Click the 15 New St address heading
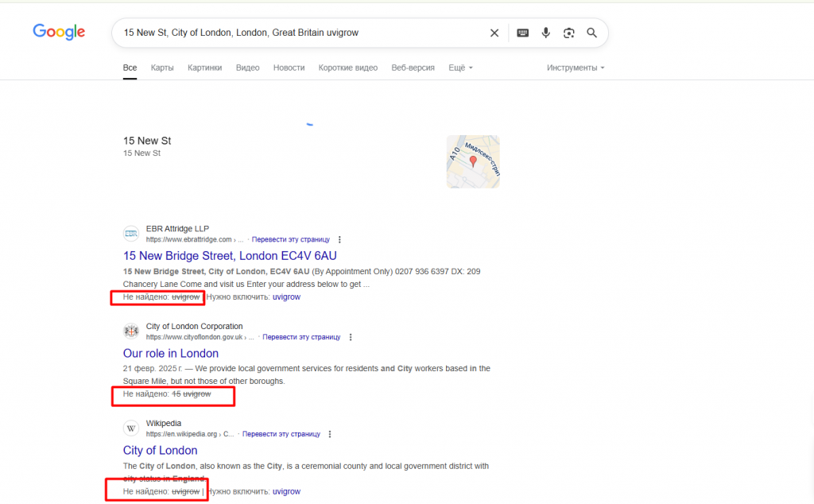The width and height of the screenshot is (814, 504). [x=147, y=141]
